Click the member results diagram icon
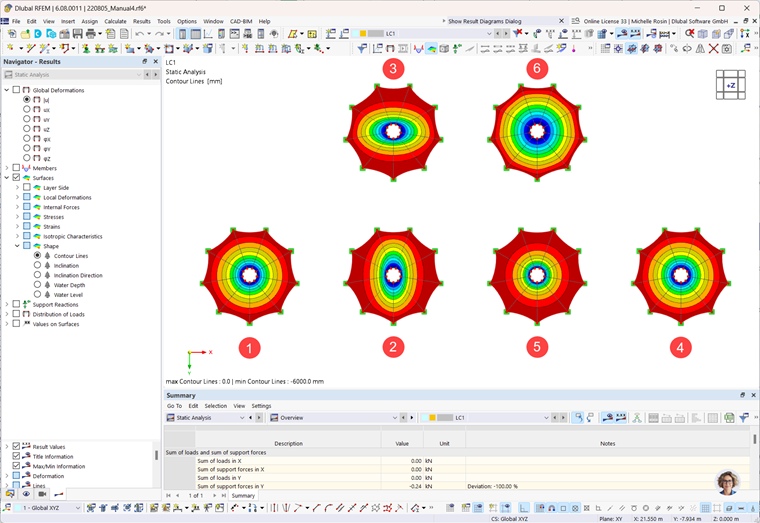This screenshot has height=523, width=760. pos(418,48)
